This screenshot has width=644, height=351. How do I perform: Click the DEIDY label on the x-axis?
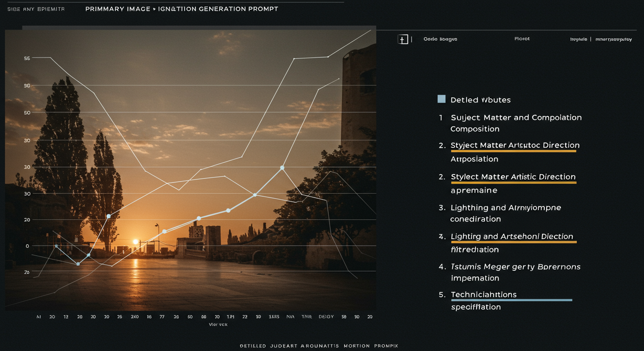click(x=326, y=316)
